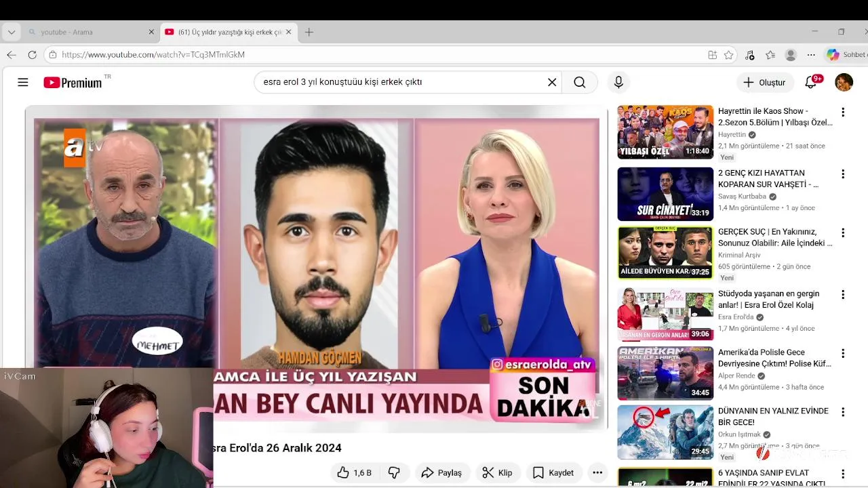Open the account avatar menu

click(x=844, y=82)
